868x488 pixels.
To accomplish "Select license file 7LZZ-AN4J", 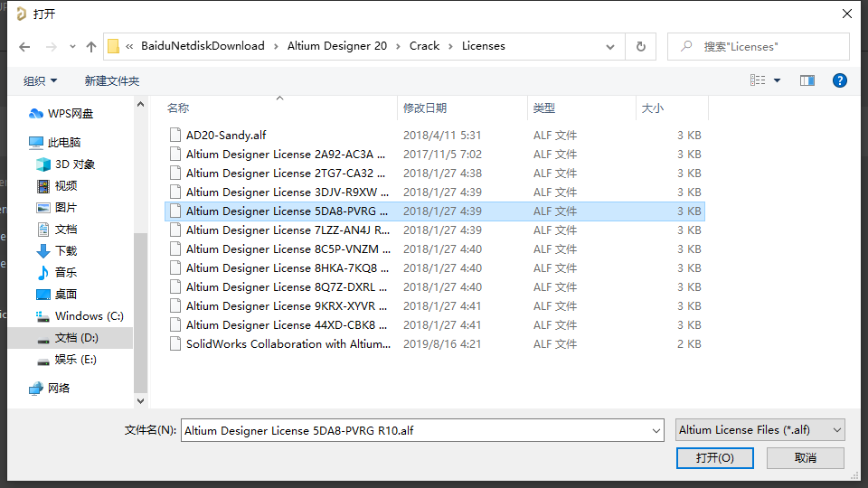I will pyautogui.click(x=435, y=230).
